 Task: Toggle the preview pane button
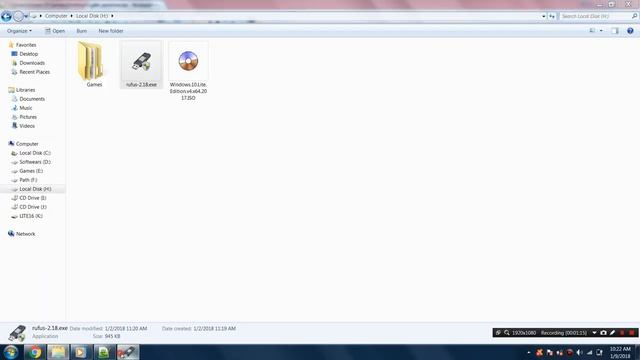[x=615, y=31]
